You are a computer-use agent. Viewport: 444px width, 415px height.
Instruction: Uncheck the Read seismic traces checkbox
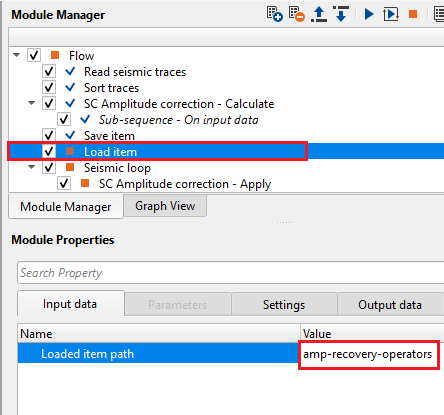pos(49,71)
